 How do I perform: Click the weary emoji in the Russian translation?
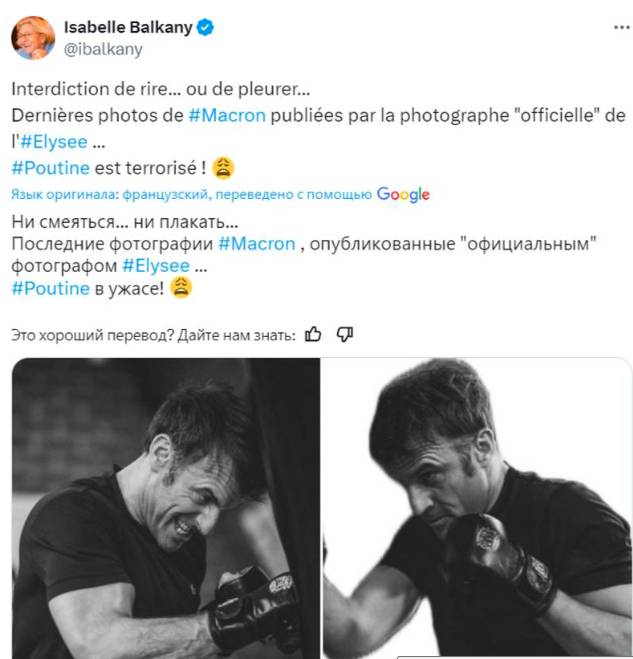point(180,289)
